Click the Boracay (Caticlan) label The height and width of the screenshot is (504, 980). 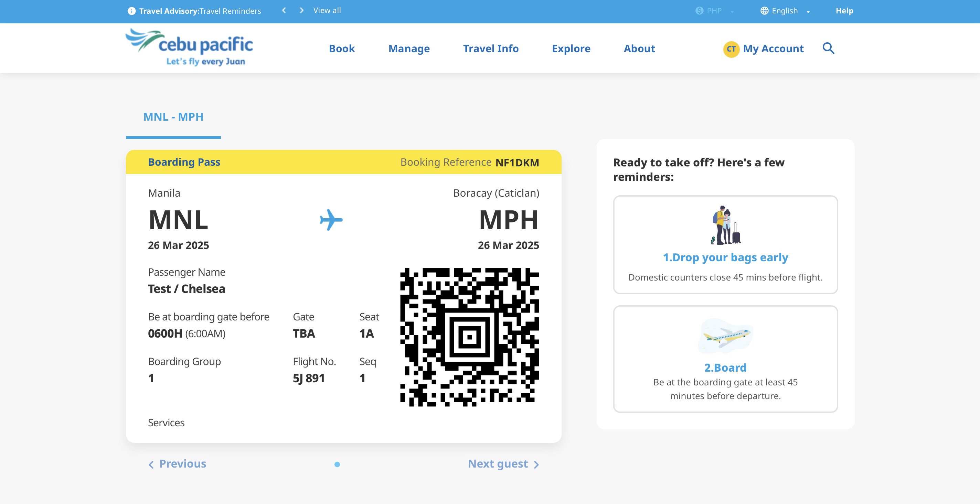pyautogui.click(x=496, y=193)
